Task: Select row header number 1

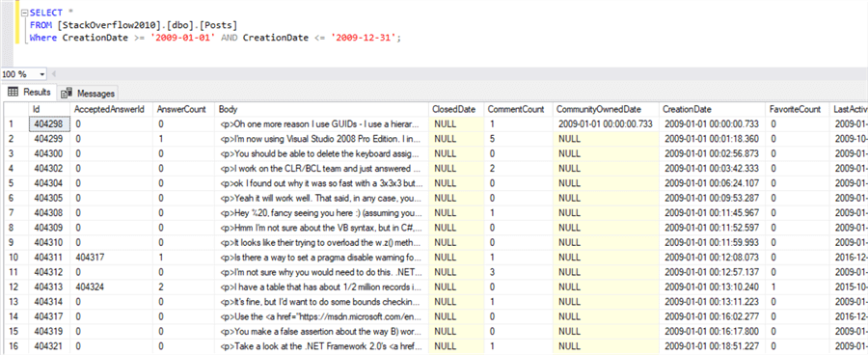Action: pyautogui.click(x=16, y=123)
